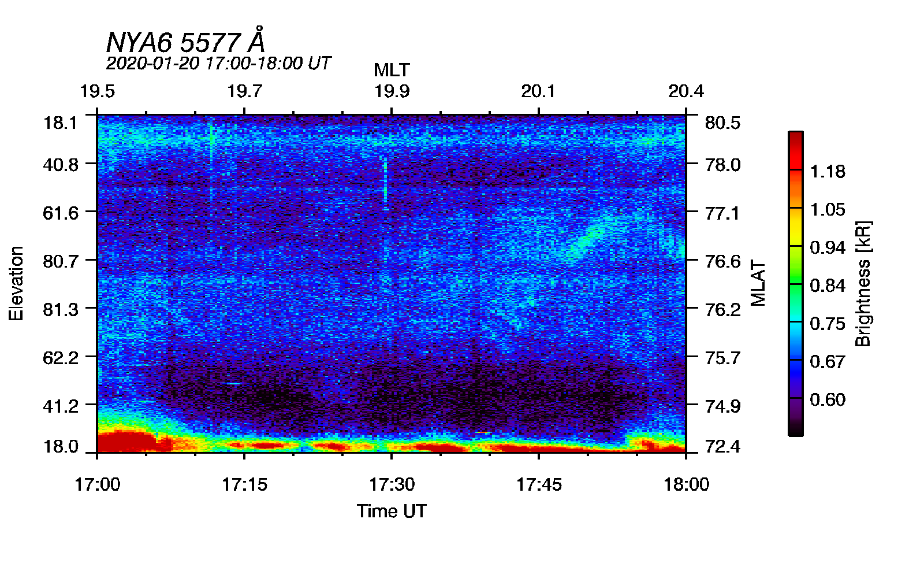Click the MLAT tick value '78.0'
This screenshot has height=578, width=924.
tap(722, 165)
